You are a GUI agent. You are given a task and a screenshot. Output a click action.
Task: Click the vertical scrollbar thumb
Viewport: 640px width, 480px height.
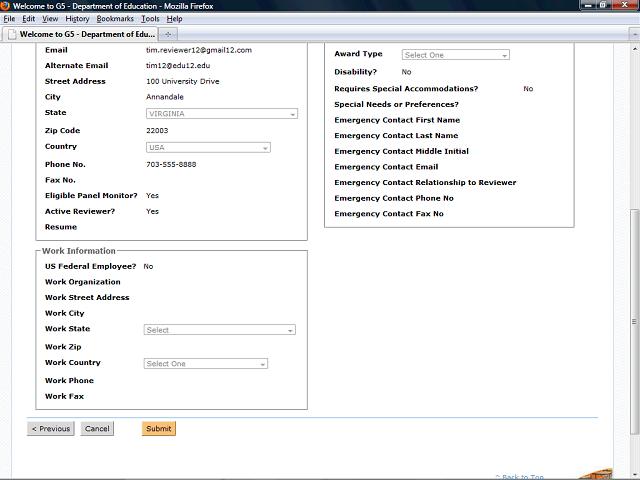pos(634,320)
